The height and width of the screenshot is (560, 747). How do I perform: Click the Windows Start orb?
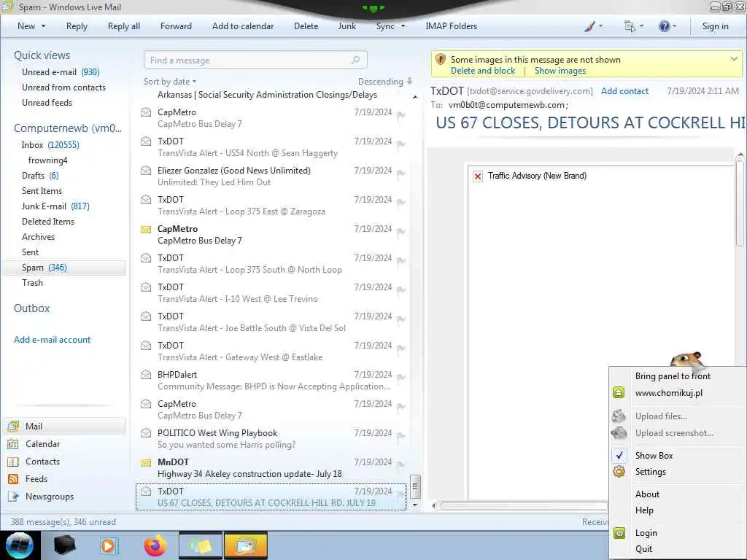[20, 545]
